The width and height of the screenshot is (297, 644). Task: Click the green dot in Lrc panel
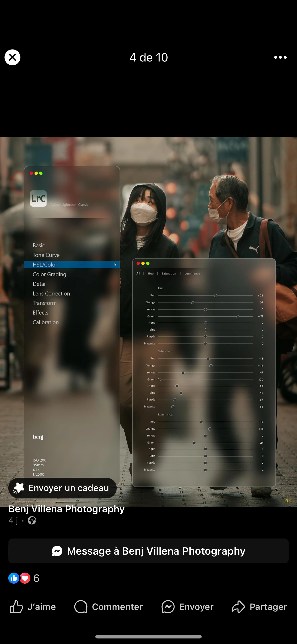click(41, 173)
